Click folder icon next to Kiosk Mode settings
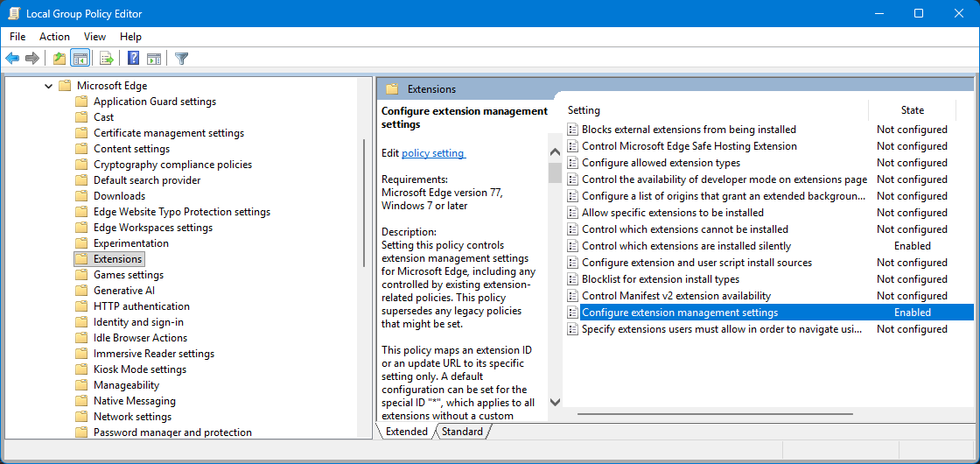This screenshot has height=464, width=980. click(81, 369)
